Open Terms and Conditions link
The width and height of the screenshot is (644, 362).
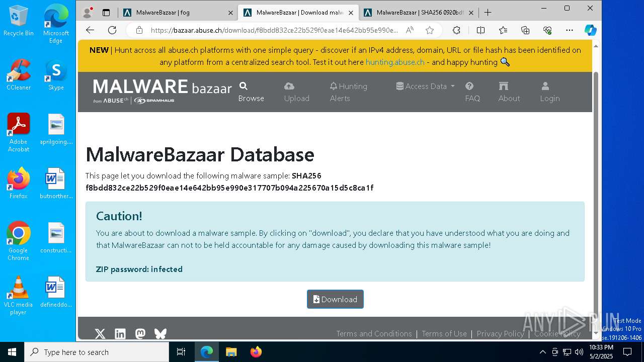[374, 334]
